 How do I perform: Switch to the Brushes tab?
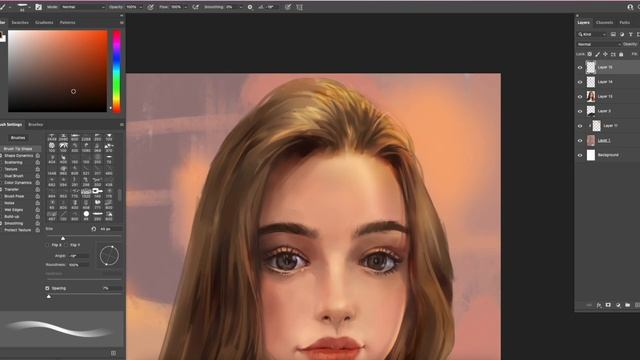[x=36, y=124]
